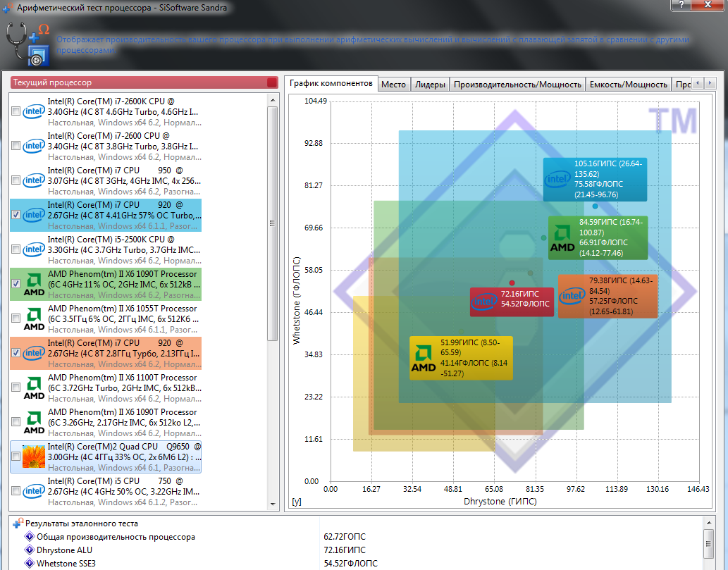This screenshot has width=728, height=570.
Task: Click the Intel logo beside Core i7-2600 3.8GHz Turbo
Action: [34, 146]
